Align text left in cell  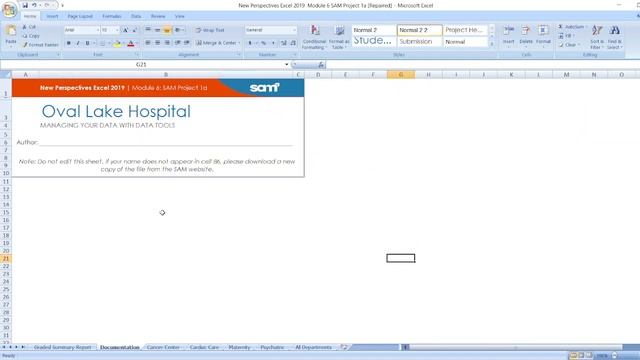[x=148, y=43]
